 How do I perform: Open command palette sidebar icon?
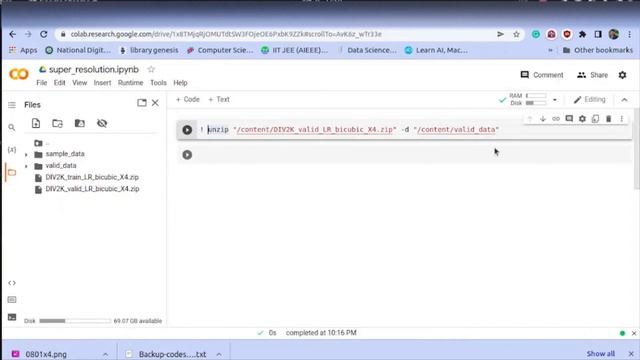(12, 300)
